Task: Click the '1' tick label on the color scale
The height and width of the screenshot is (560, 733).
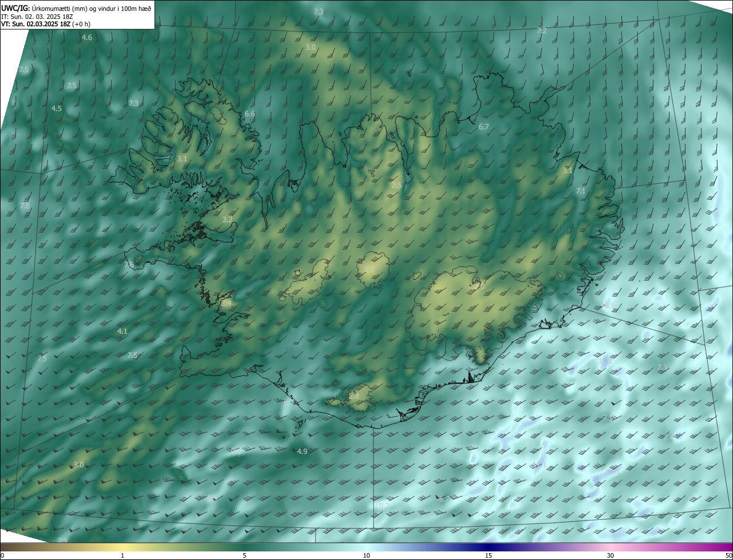Action: [123, 556]
